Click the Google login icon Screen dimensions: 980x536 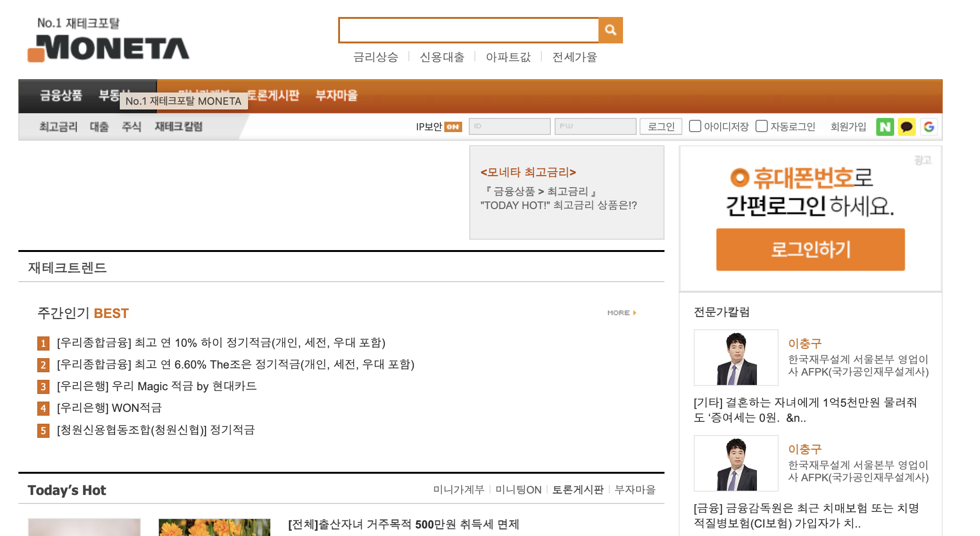929,126
